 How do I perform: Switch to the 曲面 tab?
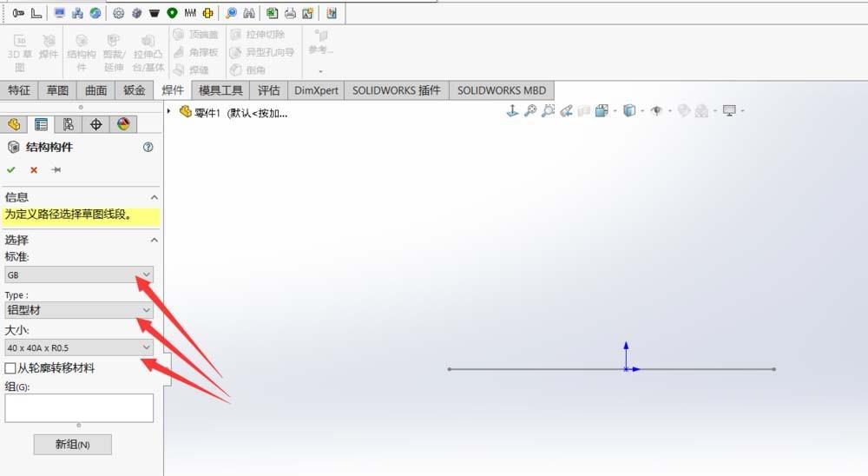tap(95, 90)
